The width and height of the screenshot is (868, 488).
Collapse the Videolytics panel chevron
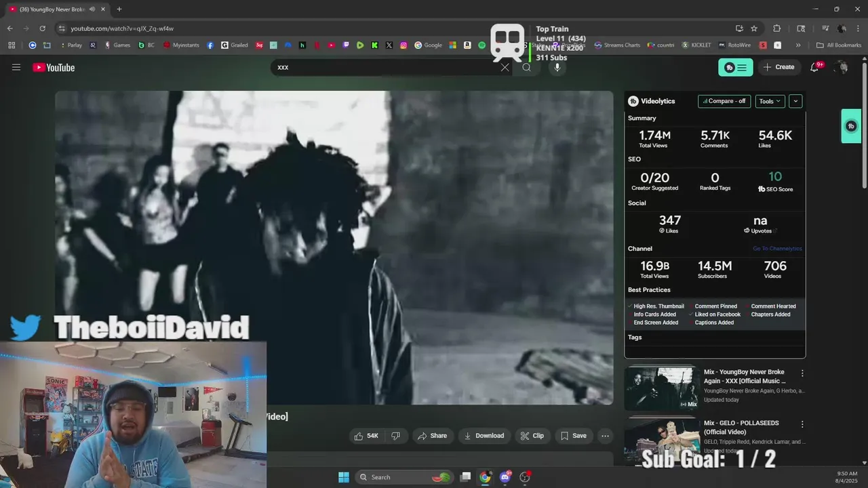coord(795,101)
